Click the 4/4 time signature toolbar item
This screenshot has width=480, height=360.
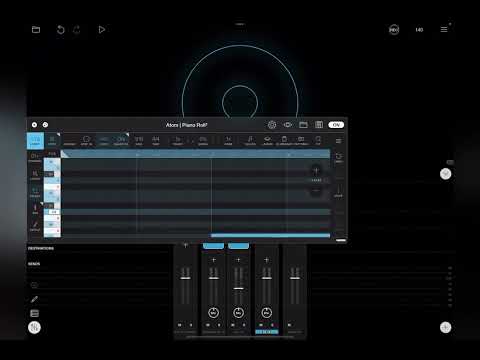(x=156, y=141)
